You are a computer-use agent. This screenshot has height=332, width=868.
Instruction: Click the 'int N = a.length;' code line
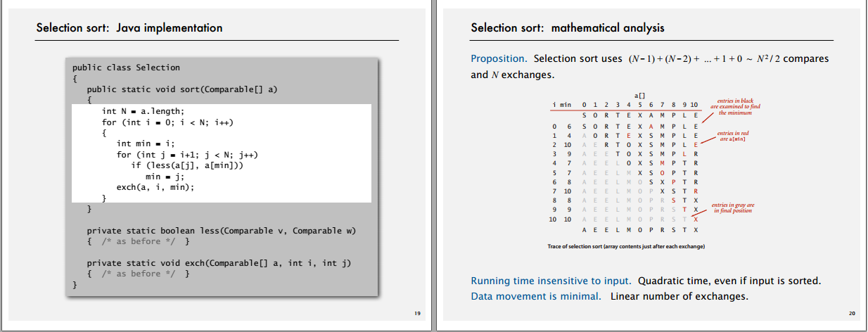143,111
